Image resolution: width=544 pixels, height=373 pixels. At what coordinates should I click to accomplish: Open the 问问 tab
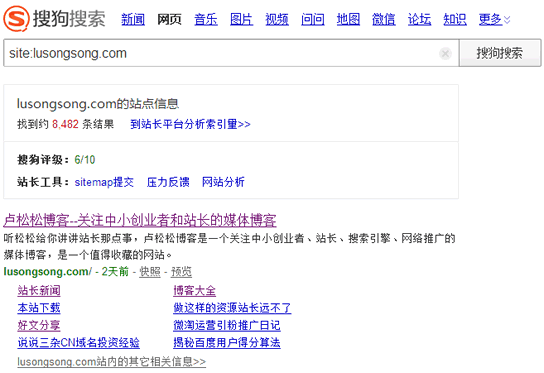point(313,19)
